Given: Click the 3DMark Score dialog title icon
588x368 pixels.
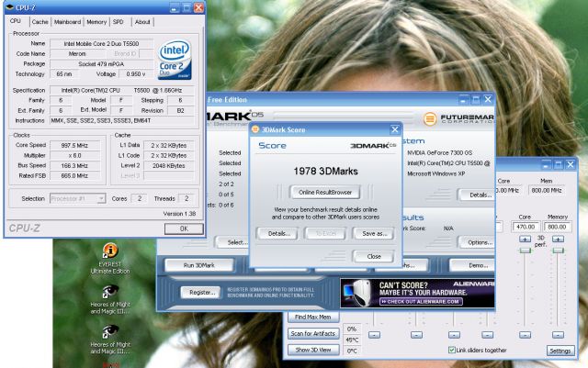Looking at the screenshot, I should click(x=255, y=129).
